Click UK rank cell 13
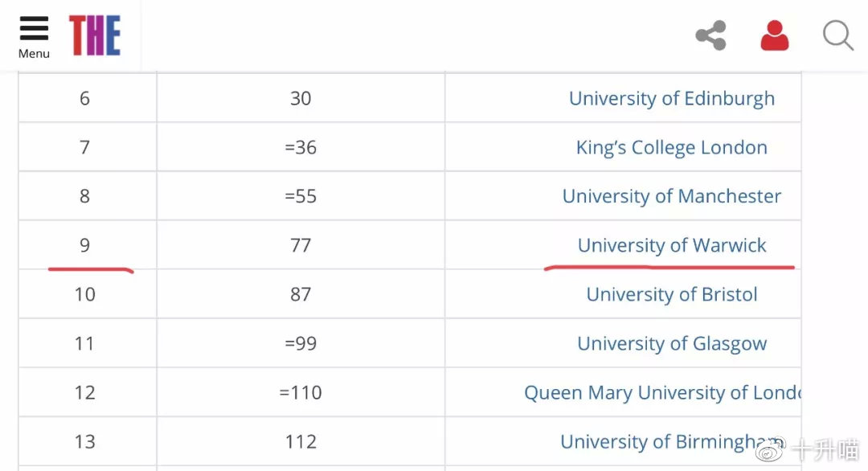Viewport: 868px width, 471px height. 84,442
